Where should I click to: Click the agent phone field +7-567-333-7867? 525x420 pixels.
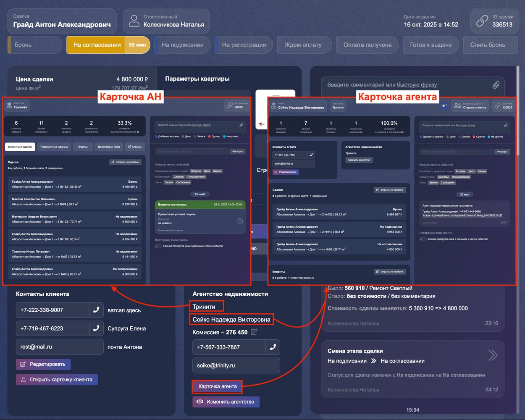click(229, 347)
